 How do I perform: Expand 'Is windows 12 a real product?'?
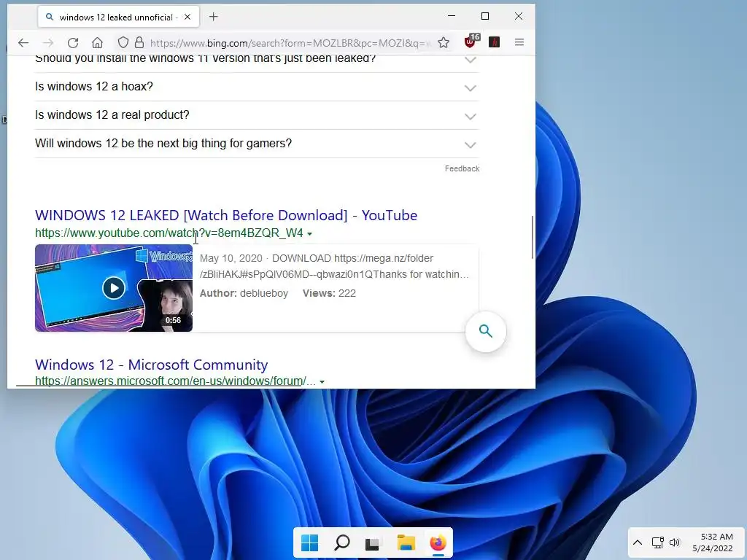coord(257,115)
